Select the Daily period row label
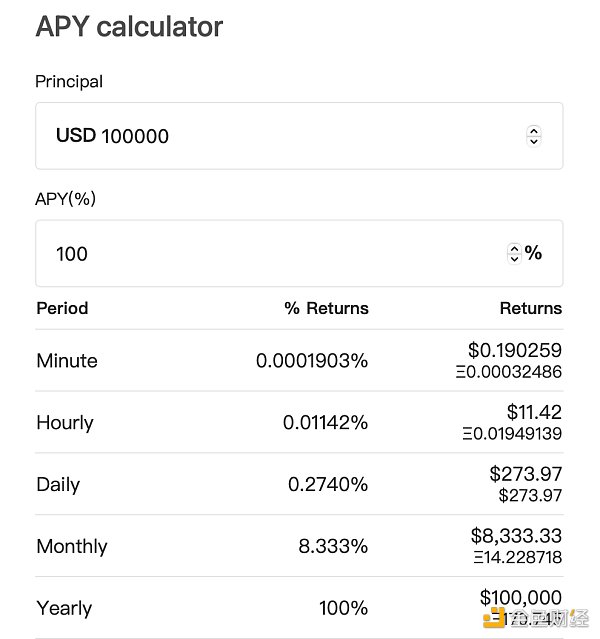Image resolution: width=600 pixels, height=639 pixels. (x=58, y=485)
